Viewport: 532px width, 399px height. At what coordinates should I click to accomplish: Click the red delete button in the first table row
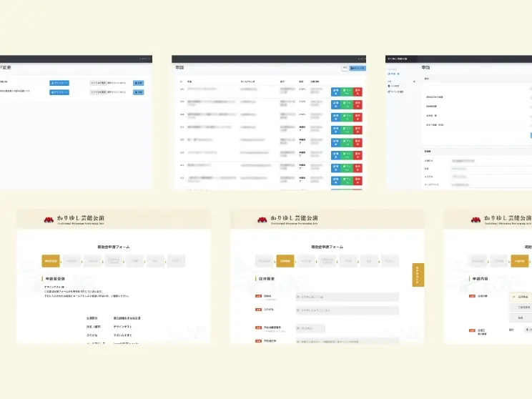(x=358, y=91)
